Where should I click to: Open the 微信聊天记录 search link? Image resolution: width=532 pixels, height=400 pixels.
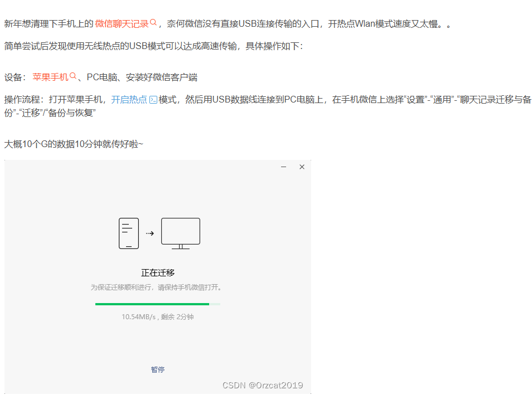click(122, 24)
